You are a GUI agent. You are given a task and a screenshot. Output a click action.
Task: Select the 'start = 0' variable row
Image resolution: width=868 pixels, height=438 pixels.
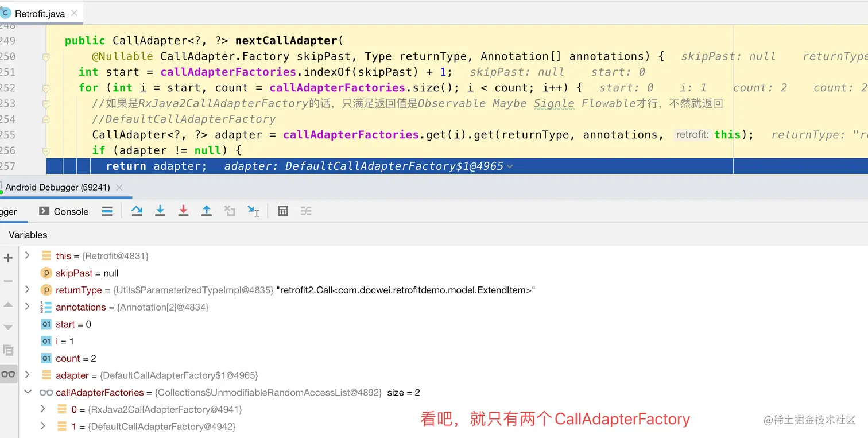coord(443,324)
